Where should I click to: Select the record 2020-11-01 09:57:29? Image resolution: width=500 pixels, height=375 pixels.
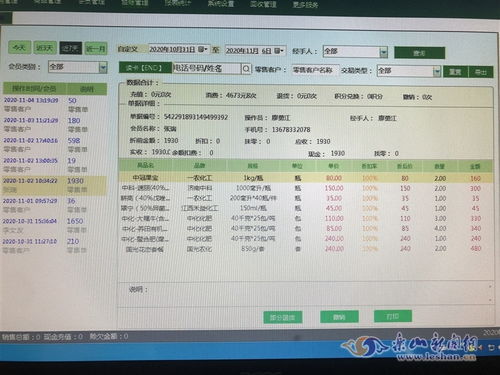pos(55,205)
